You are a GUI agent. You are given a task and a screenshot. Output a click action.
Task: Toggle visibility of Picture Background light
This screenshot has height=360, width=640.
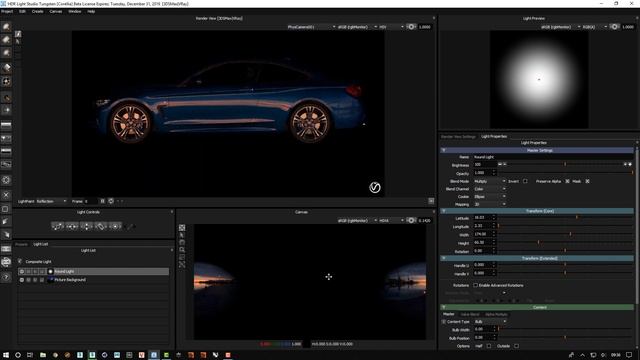(x=22, y=280)
